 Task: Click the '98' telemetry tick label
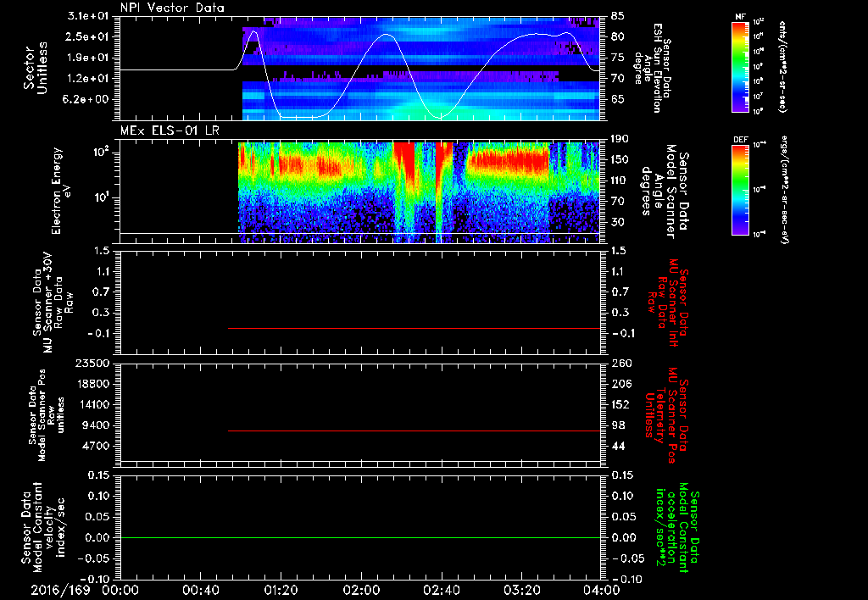coord(618,425)
